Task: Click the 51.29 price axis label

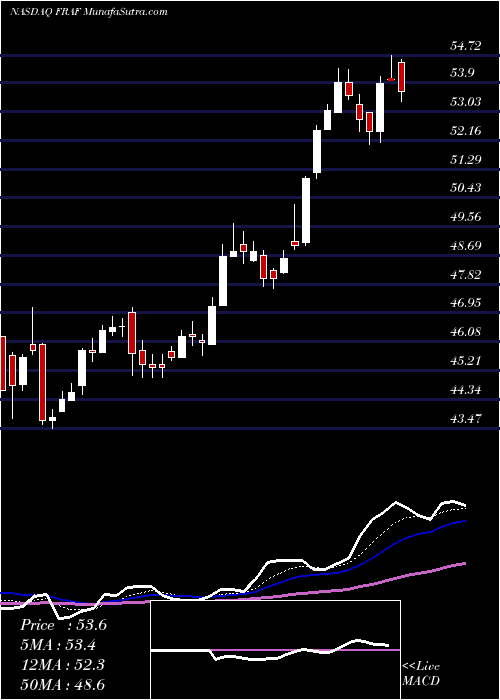Action: [466, 159]
